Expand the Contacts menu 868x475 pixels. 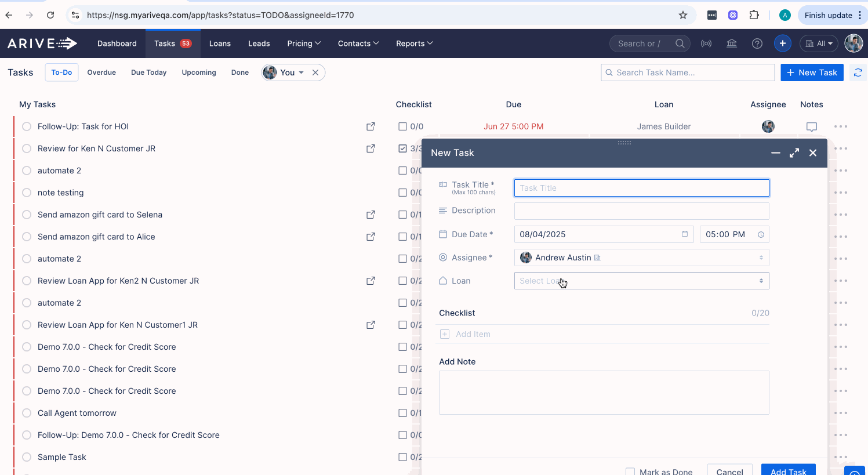pyautogui.click(x=358, y=43)
